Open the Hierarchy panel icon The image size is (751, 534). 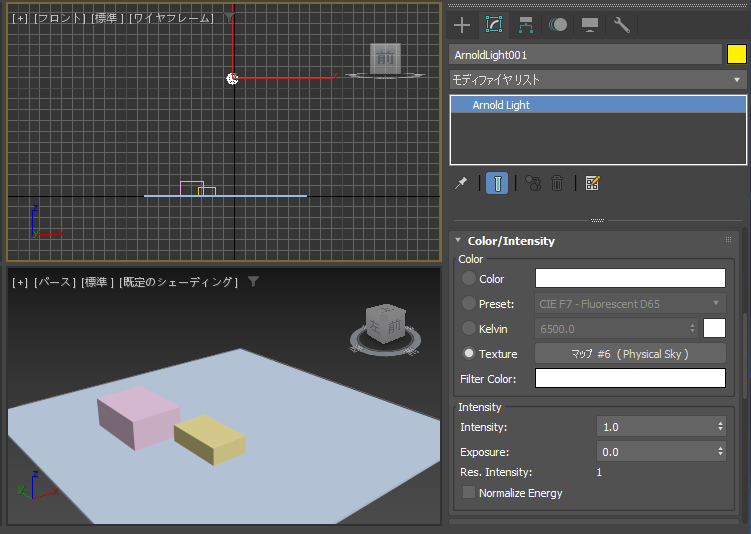tap(526, 25)
